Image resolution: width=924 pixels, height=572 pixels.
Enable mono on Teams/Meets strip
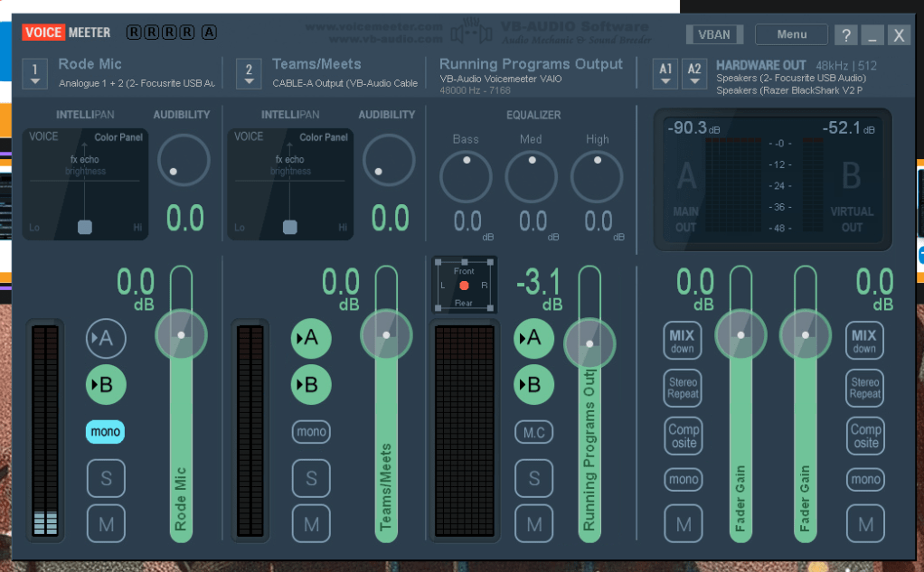311,432
